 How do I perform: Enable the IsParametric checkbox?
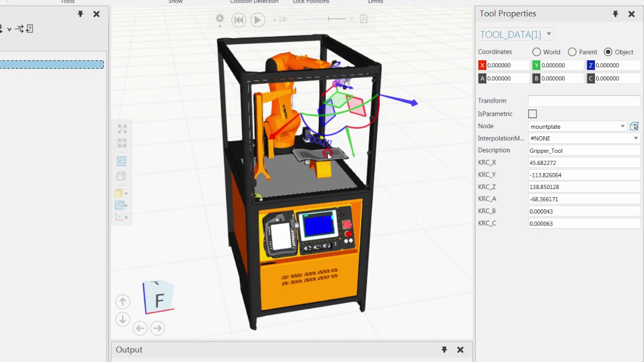pyautogui.click(x=532, y=114)
